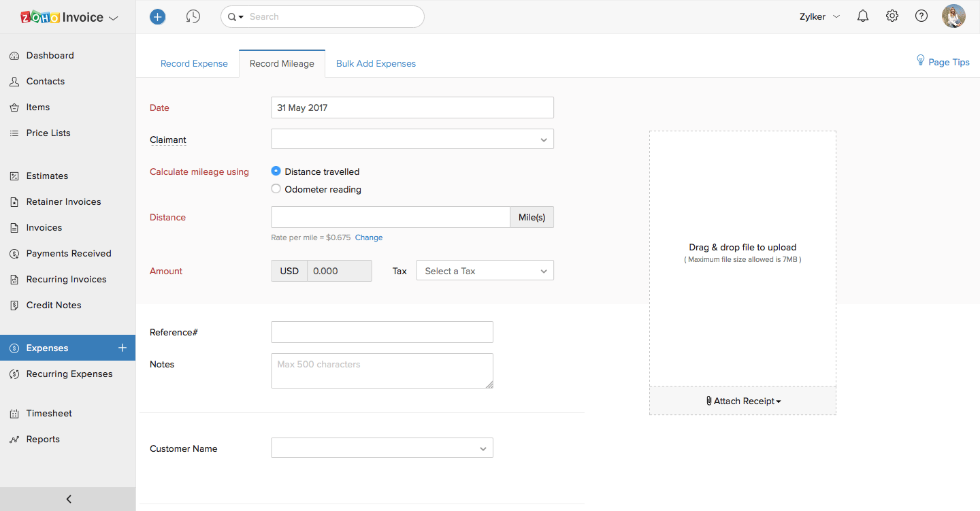
Task: Click the blue quick create plus icon
Action: click(x=157, y=17)
